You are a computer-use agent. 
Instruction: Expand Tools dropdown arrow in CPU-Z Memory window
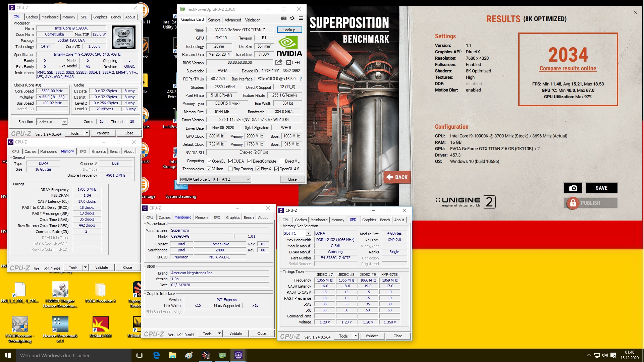pyautogui.click(x=85, y=267)
